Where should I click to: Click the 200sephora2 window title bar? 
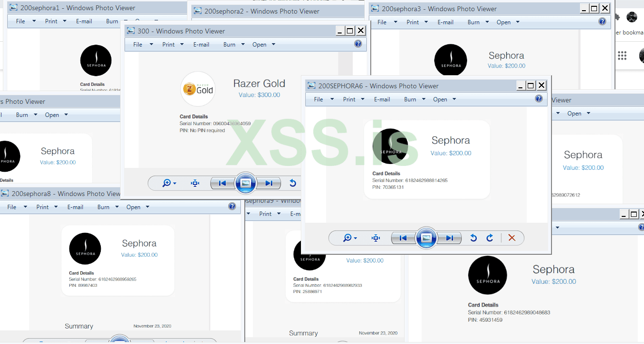[x=278, y=11]
